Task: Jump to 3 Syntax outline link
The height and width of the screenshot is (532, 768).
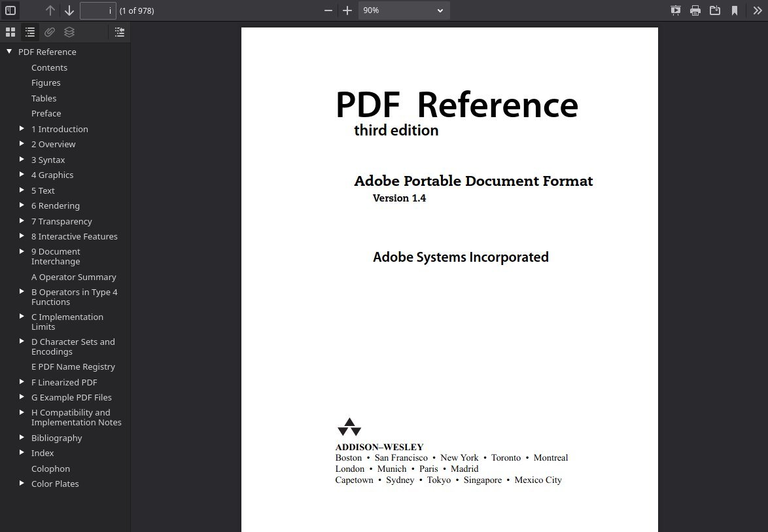Action: pyautogui.click(x=48, y=160)
